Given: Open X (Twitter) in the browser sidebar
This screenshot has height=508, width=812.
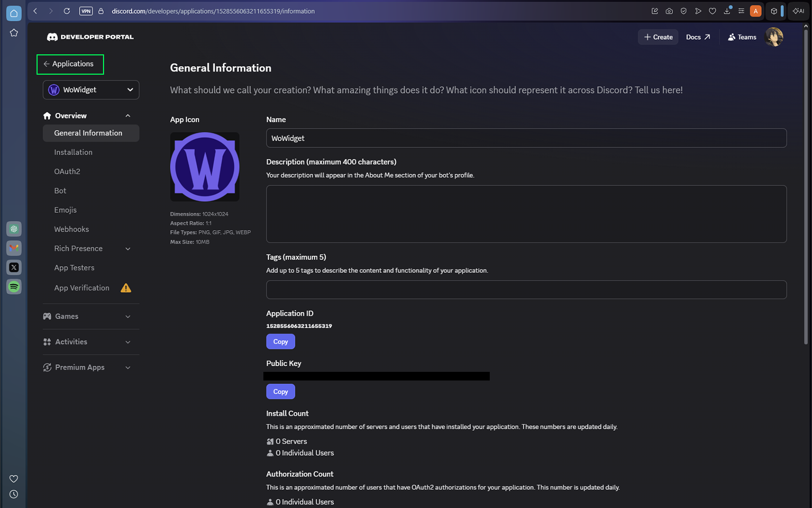Looking at the screenshot, I should (x=14, y=268).
